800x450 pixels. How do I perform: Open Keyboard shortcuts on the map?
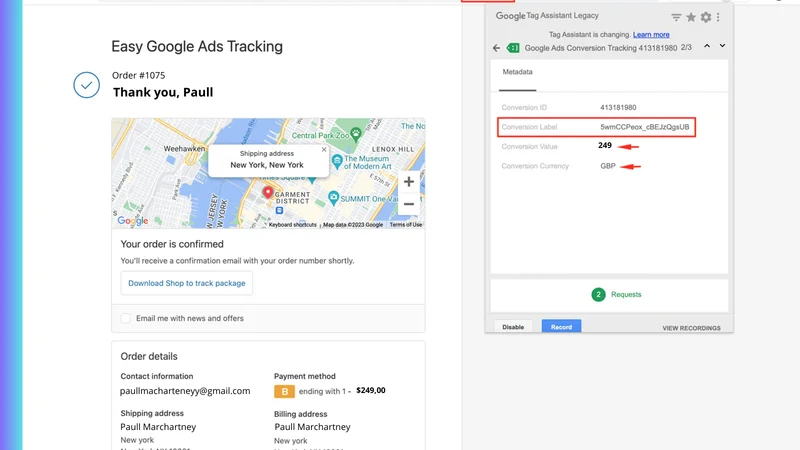click(292, 224)
